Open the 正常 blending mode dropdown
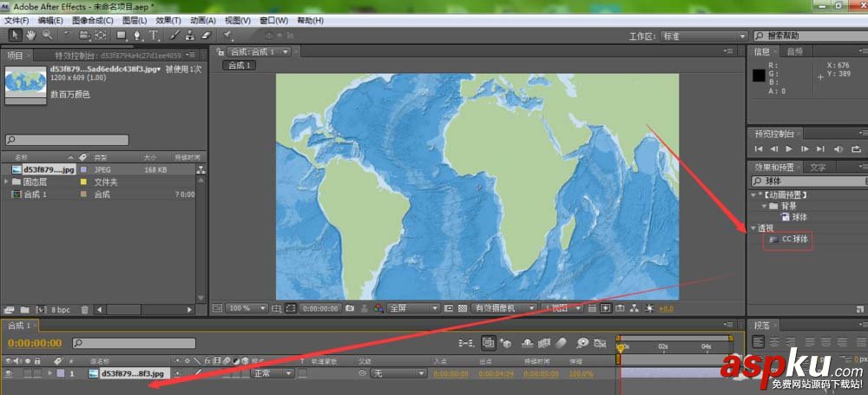Screen dimensions: 868x395 pyautogui.click(x=273, y=374)
